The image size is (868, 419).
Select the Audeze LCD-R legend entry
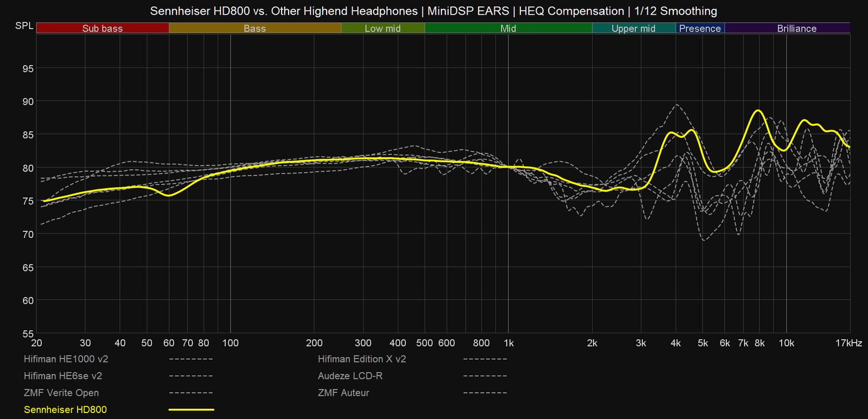click(x=350, y=376)
